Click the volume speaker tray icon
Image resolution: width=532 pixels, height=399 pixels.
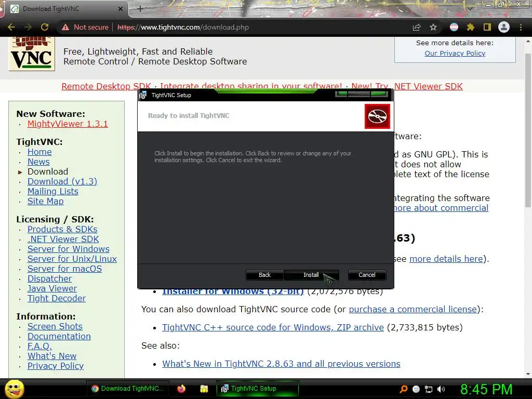click(441, 389)
